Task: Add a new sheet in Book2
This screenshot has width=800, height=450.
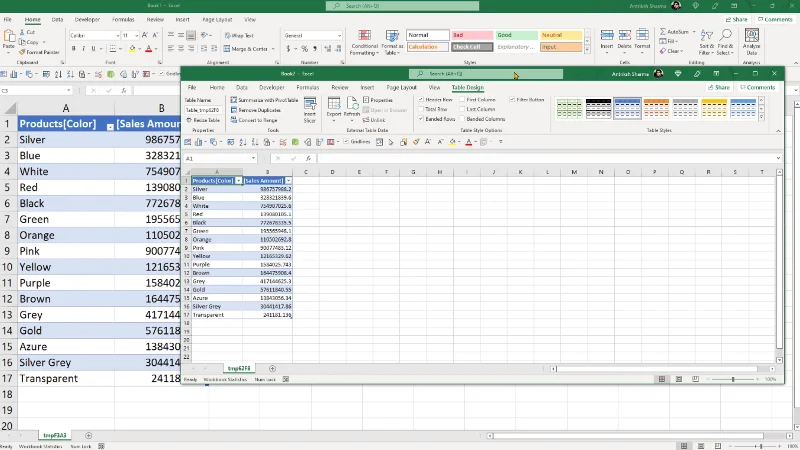Action: click(272, 368)
